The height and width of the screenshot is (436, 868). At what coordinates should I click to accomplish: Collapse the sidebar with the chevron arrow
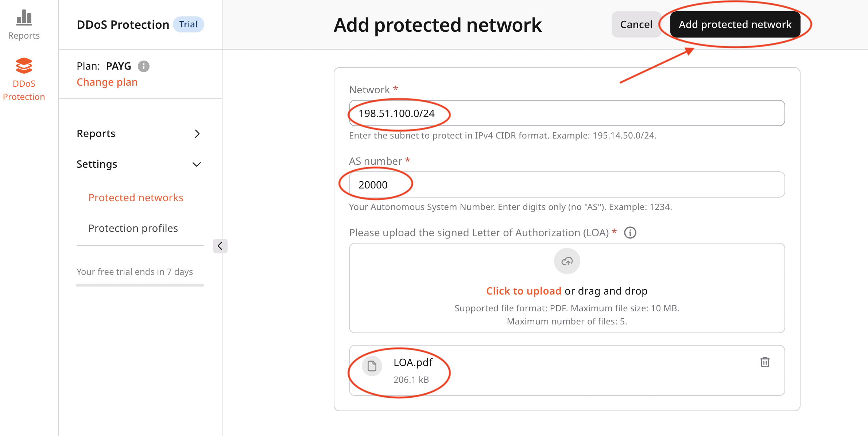coord(220,246)
